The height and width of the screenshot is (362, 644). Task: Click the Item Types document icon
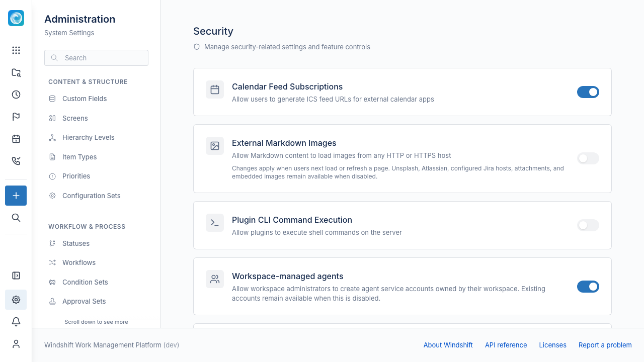point(52,157)
